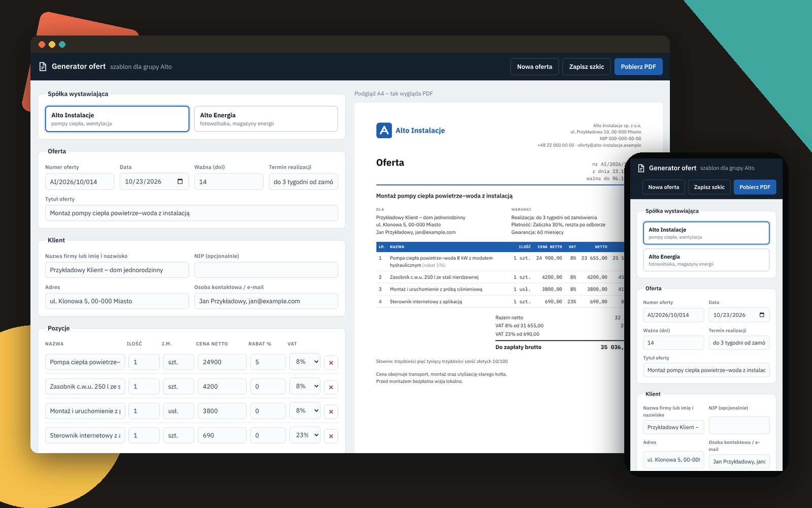
Task: Tap Zapisz szkic in the phone view
Action: (x=709, y=187)
